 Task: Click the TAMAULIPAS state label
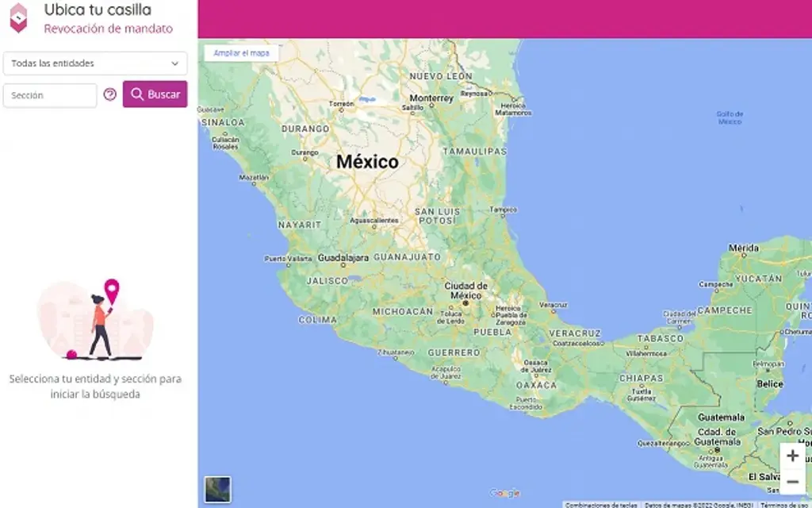(474, 152)
